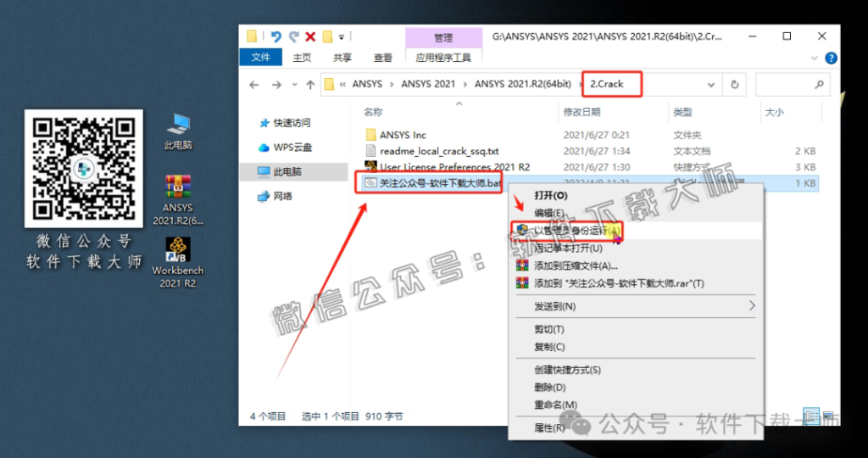
Task: Choose 删除(D) in context menu
Action: coord(549,388)
